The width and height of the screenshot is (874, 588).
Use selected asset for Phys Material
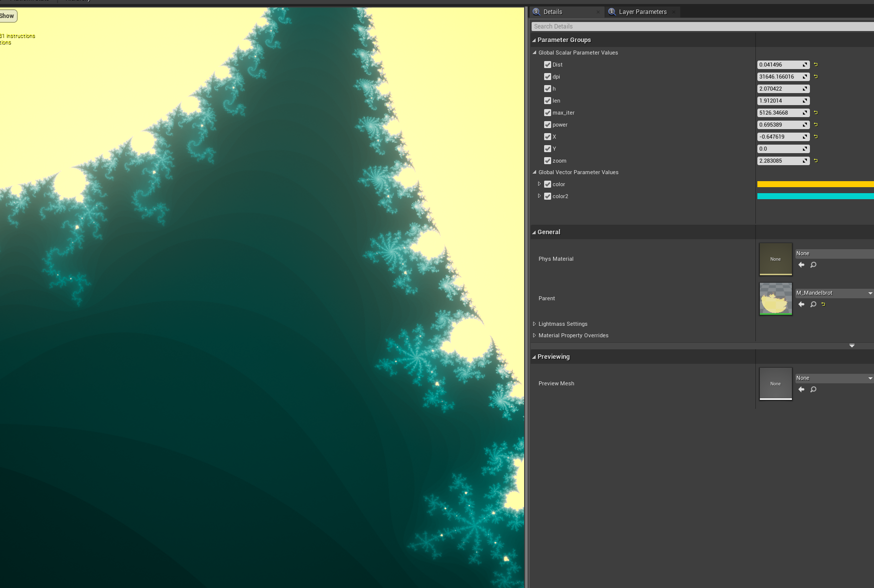tap(801, 265)
